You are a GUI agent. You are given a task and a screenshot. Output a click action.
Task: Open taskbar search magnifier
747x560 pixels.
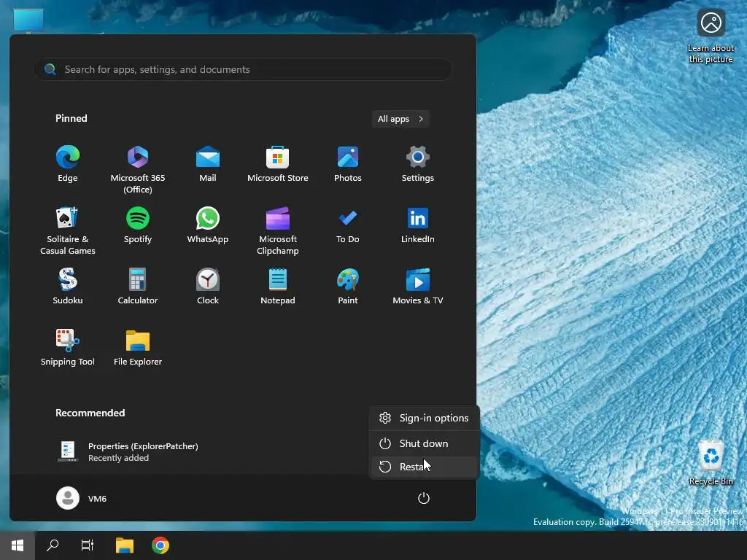pos(53,545)
